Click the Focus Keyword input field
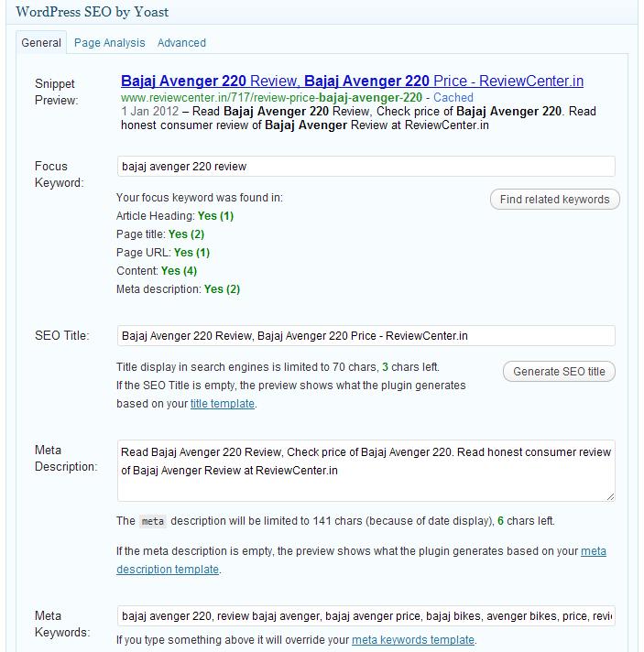 pyautogui.click(x=366, y=167)
